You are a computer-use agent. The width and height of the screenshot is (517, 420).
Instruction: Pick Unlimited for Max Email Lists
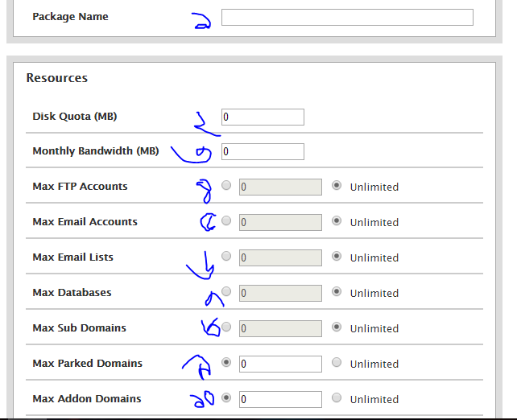pyautogui.click(x=337, y=257)
